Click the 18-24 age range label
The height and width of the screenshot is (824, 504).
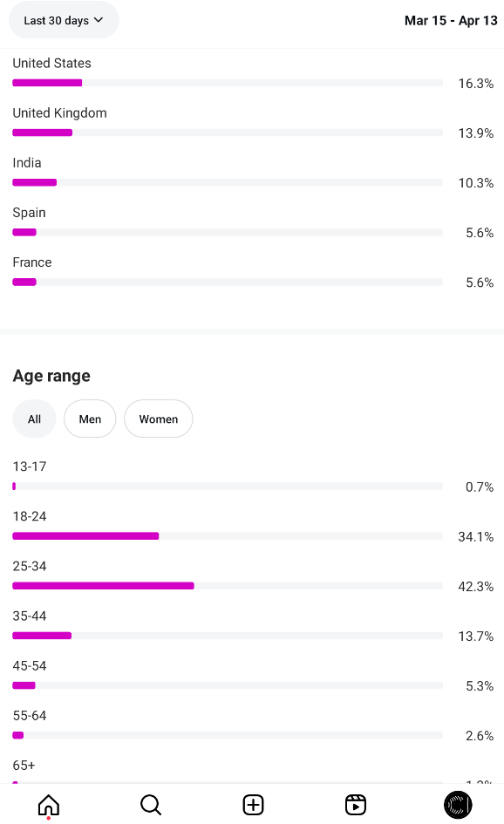click(30, 516)
